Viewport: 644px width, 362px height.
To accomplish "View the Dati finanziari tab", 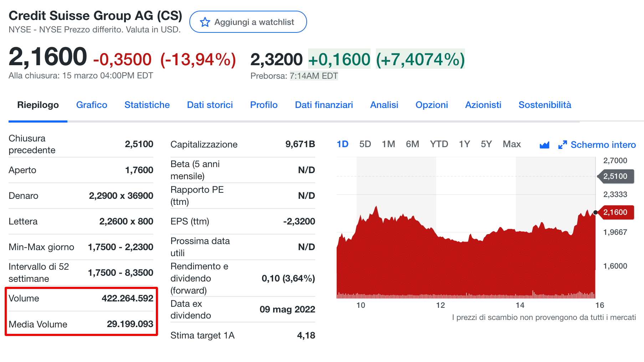I will [x=324, y=105].
